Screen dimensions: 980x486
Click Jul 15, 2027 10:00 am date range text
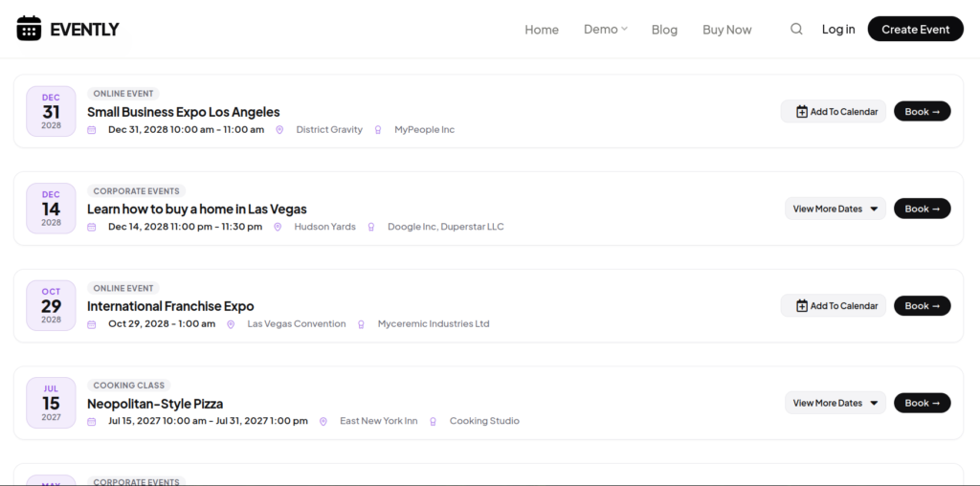tap(208, 420)
